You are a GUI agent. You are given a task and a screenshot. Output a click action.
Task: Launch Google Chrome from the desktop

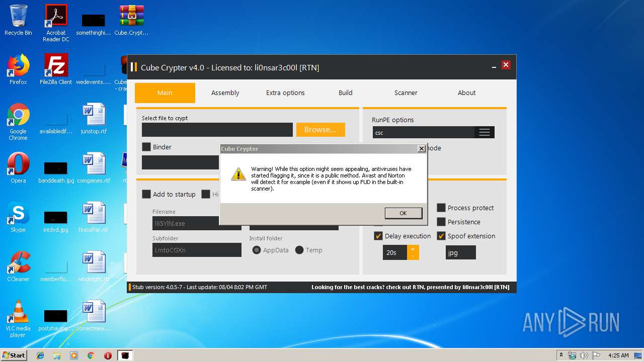(18, 122)
